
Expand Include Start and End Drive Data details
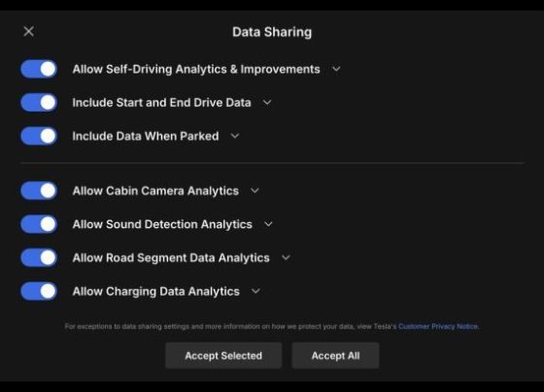pos(267,103)
